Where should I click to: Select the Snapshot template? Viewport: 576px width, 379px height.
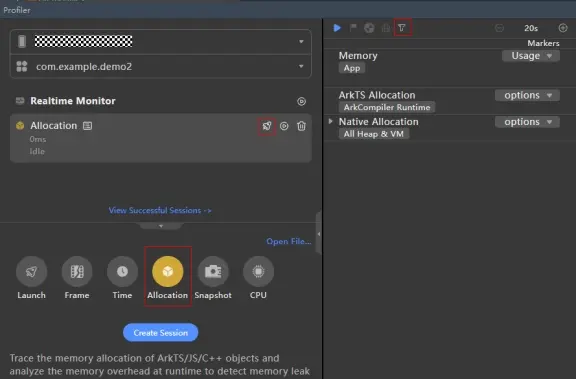pyautogui.click(x=213, y=278)
